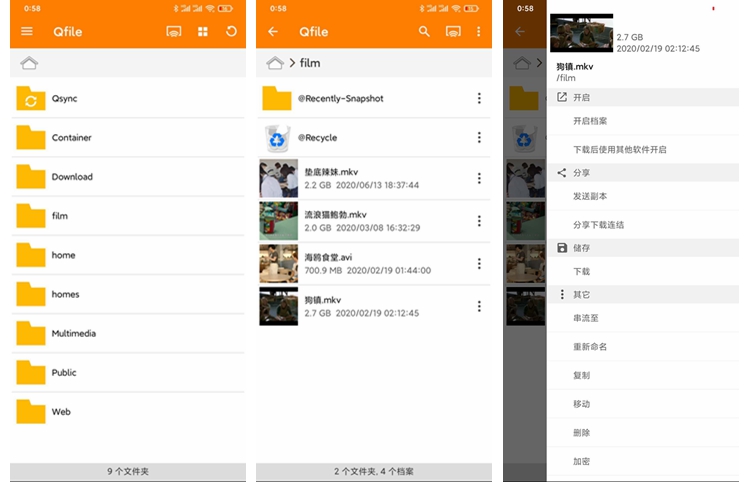Tap 狗镇.mkv preview thumbnail in detail panel
This screenshot has width=749, height=482.
pyautogui.click(x=581, y=32)
